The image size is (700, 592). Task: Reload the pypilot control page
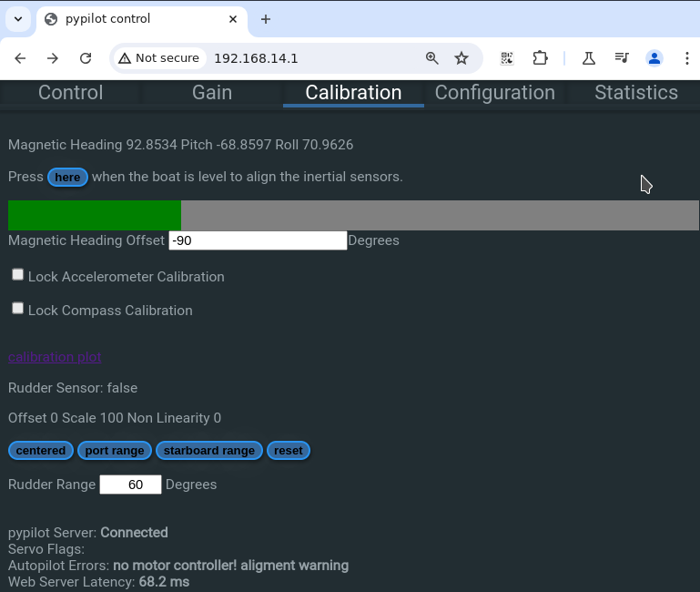click(86, 58)
